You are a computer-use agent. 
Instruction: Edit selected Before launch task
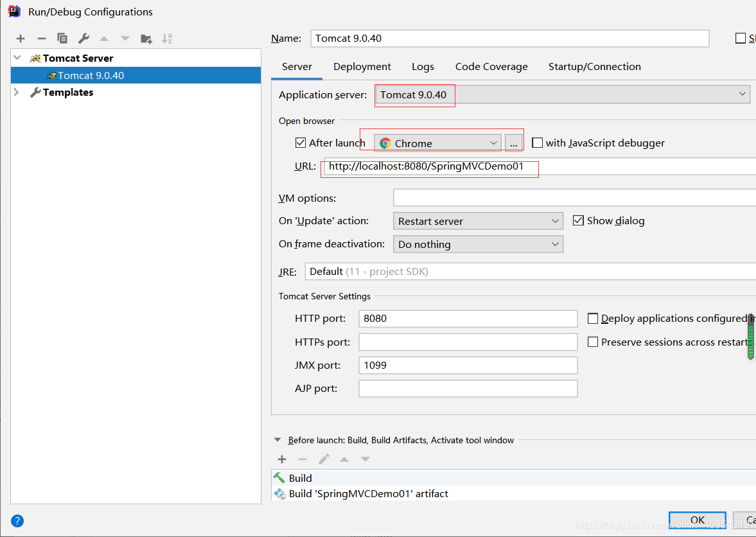(x=324, y=459)
